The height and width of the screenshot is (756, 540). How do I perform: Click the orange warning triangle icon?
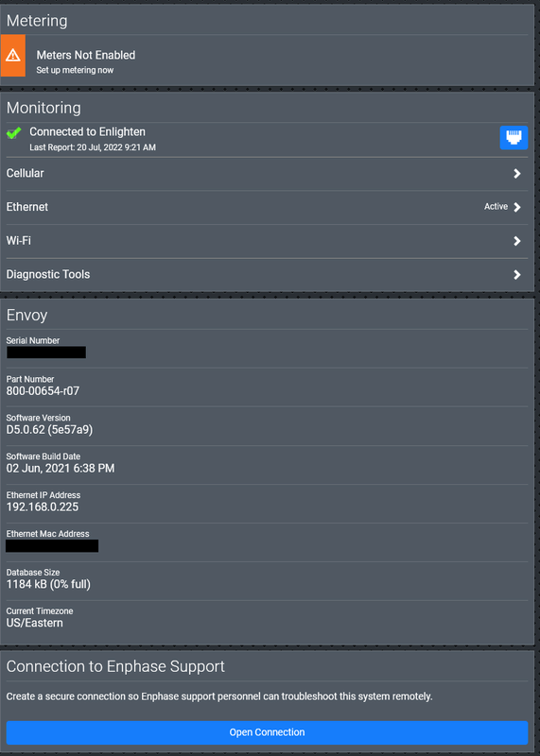13,56
